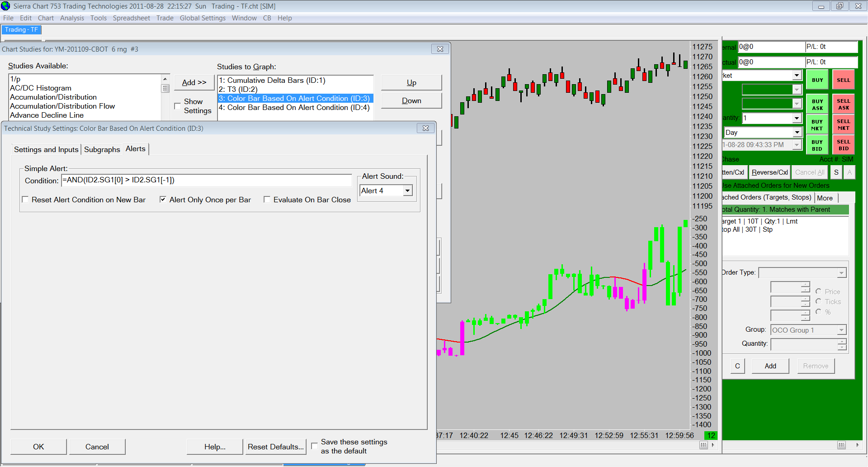Viewport: 868px width, 467px height.
Task: Increment the attached order Quantity spinner
Action: tap(842, 342)
